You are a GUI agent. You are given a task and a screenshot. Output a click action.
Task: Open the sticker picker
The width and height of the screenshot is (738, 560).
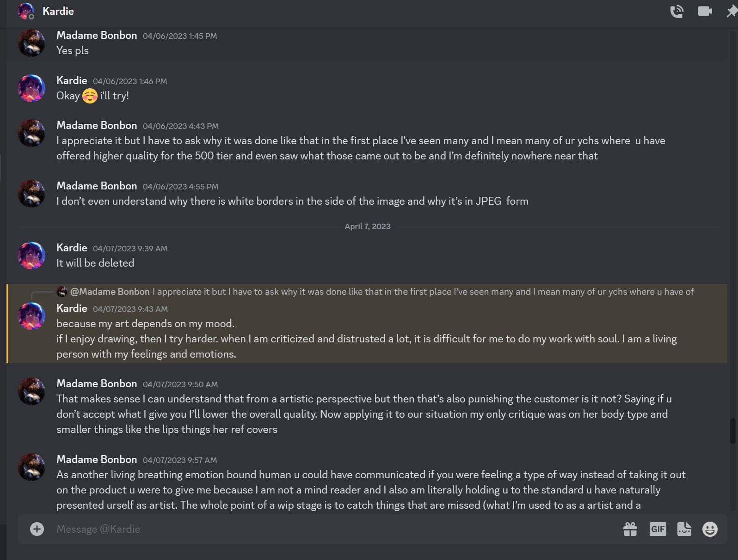684,529
